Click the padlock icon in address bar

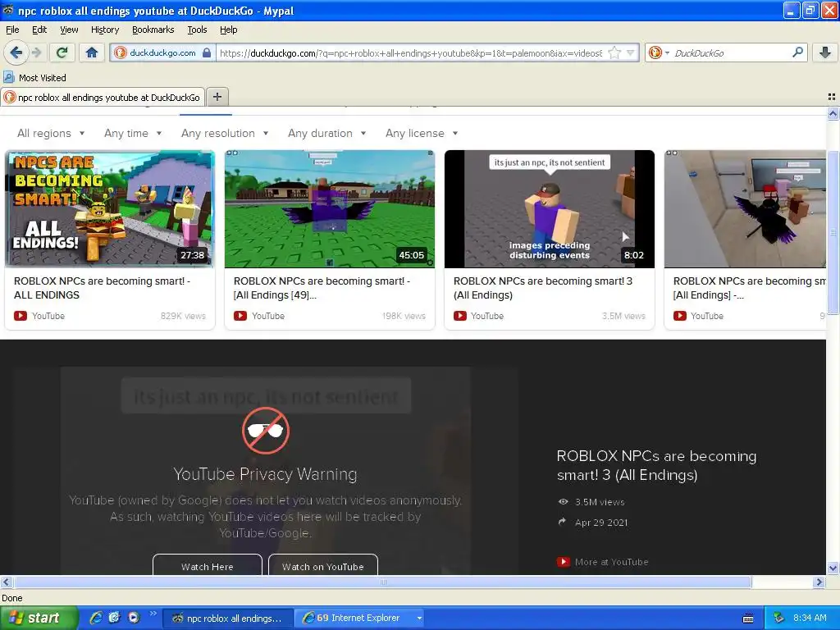point(207,52)
